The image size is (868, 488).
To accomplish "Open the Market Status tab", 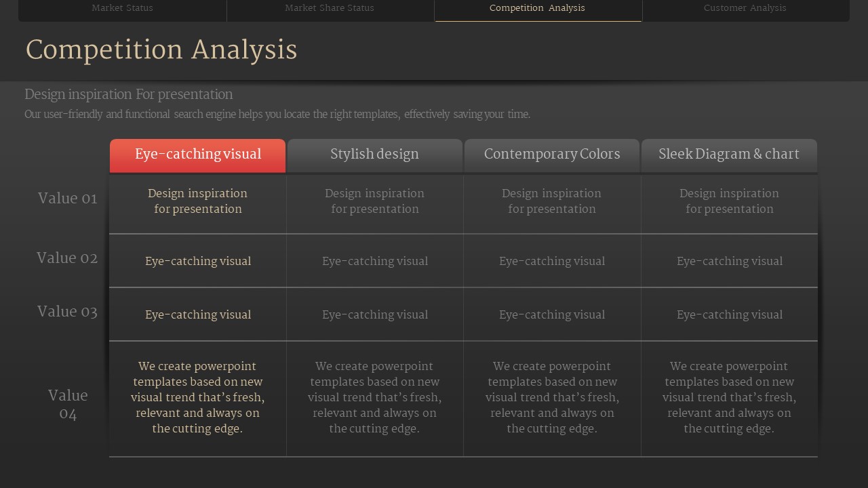I will [x=122, y=8].
